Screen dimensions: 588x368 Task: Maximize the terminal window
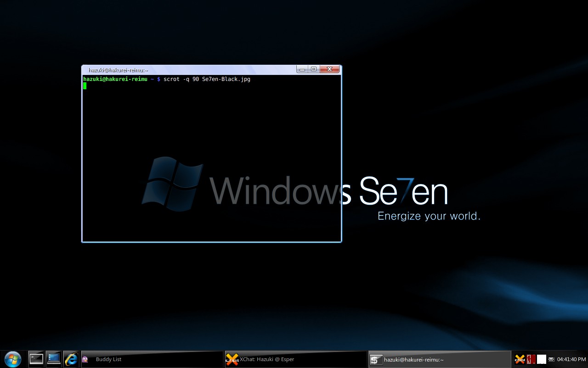click(314, 69)
